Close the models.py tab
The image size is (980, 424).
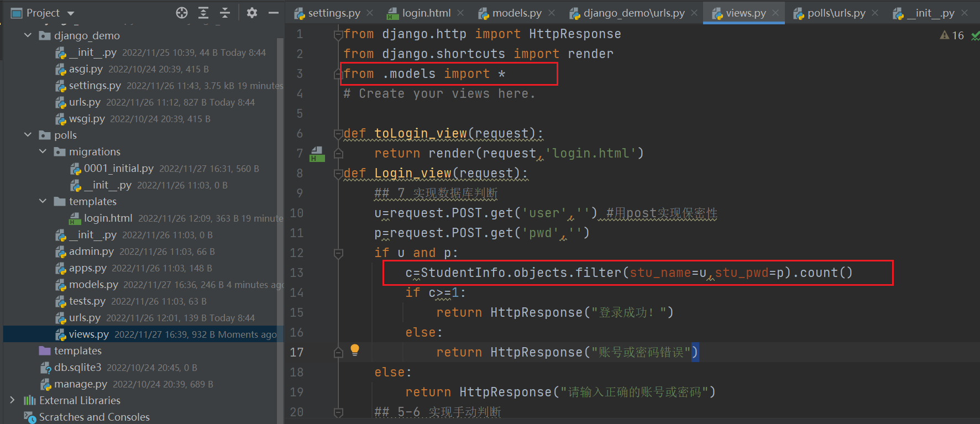[x=552, y=13]
